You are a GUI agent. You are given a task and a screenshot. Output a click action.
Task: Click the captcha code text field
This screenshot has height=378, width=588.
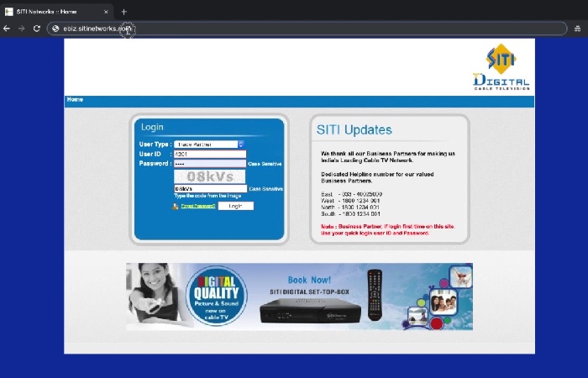point(210,189)
